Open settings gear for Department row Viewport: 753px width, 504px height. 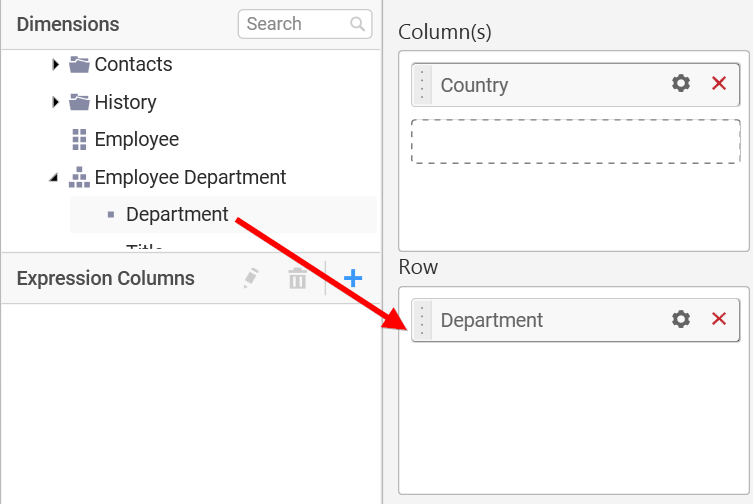click(681, 319)
